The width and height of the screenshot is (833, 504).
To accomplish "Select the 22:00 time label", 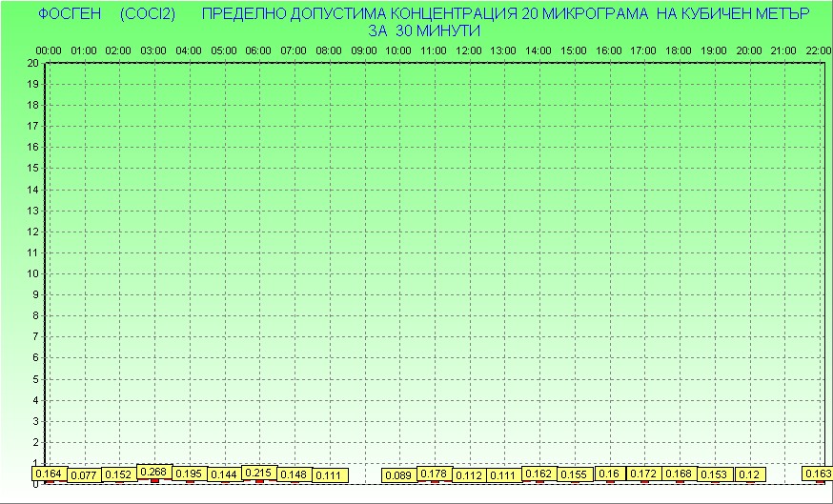I will point(819,51).
